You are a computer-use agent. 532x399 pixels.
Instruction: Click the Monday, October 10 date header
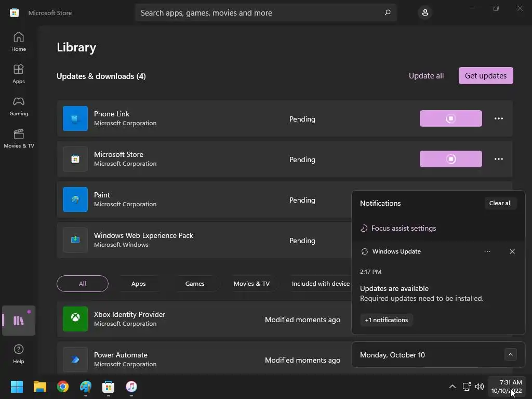pyautogui.click(x=392, y=355)
